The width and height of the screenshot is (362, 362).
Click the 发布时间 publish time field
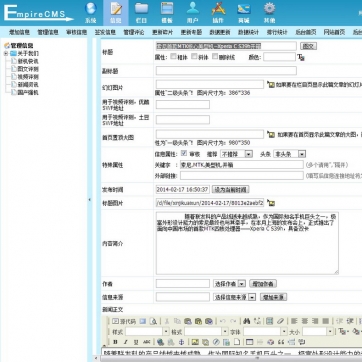click(x=183, y=190)
